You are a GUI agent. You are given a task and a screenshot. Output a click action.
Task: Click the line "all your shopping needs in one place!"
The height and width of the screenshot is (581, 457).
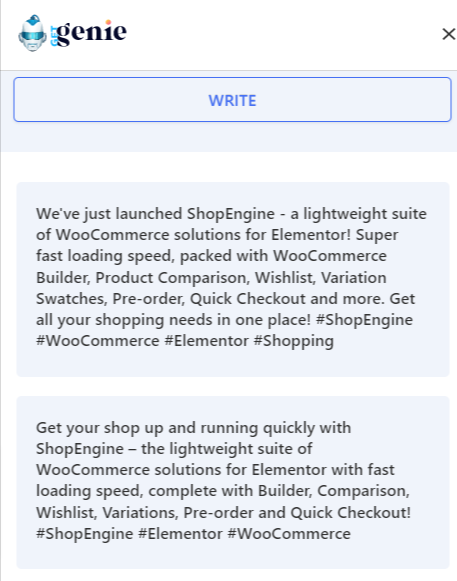pos(173,320)
